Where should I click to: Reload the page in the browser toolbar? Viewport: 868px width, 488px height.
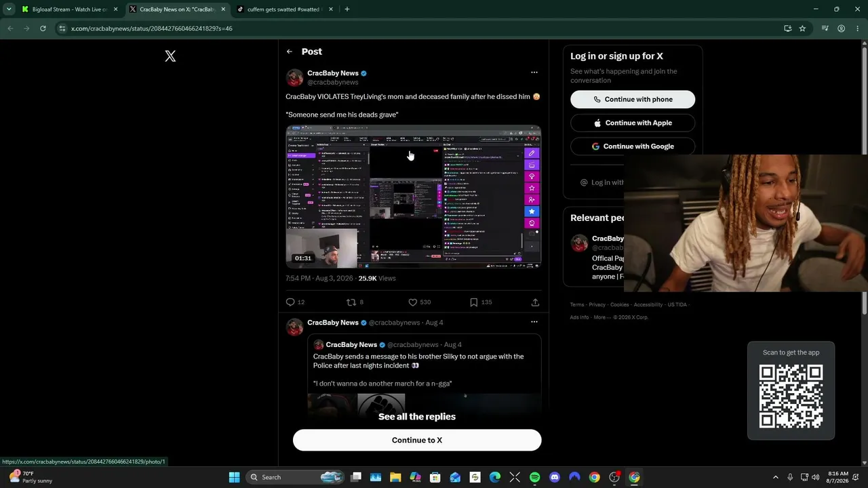pos(43,28)
